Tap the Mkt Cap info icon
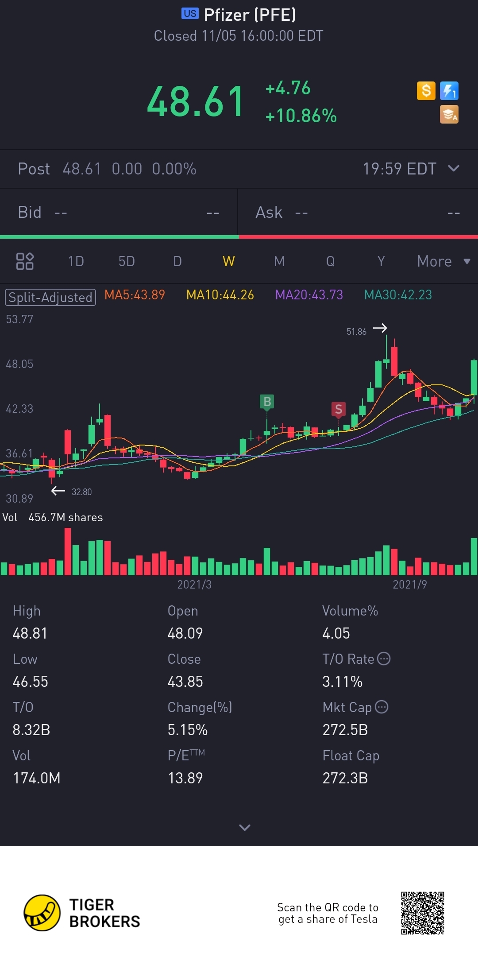Image resolution: width=478 pixels, height=980 pixels. (382, 707)
